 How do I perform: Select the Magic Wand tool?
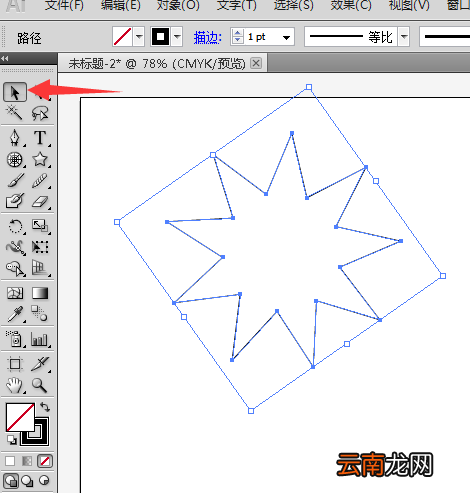click(x=14, y=113)
